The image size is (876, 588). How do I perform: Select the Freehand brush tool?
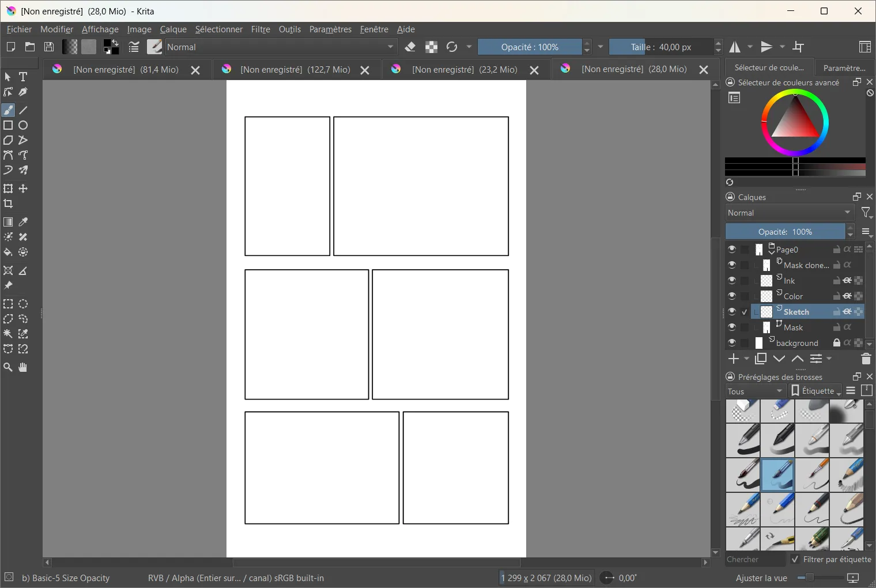click(8, 110)
